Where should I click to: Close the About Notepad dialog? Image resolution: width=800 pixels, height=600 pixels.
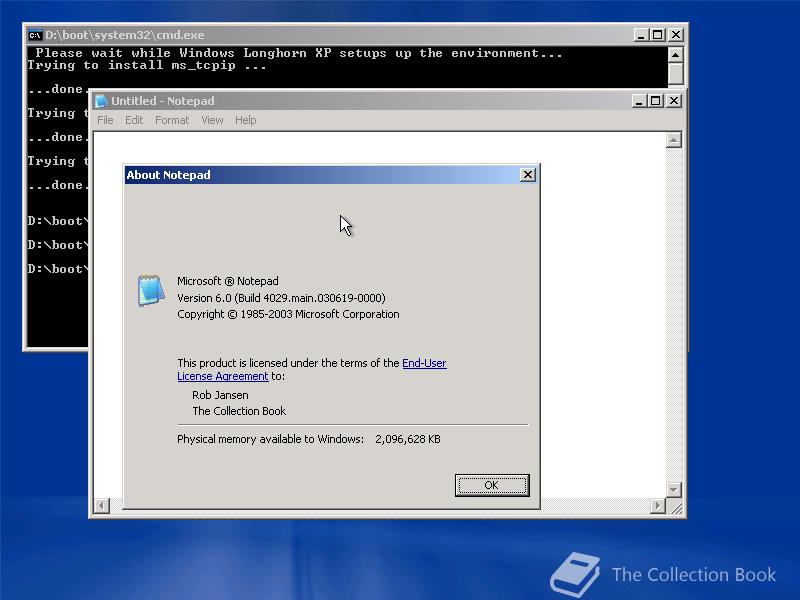click(x=528, y=175)
